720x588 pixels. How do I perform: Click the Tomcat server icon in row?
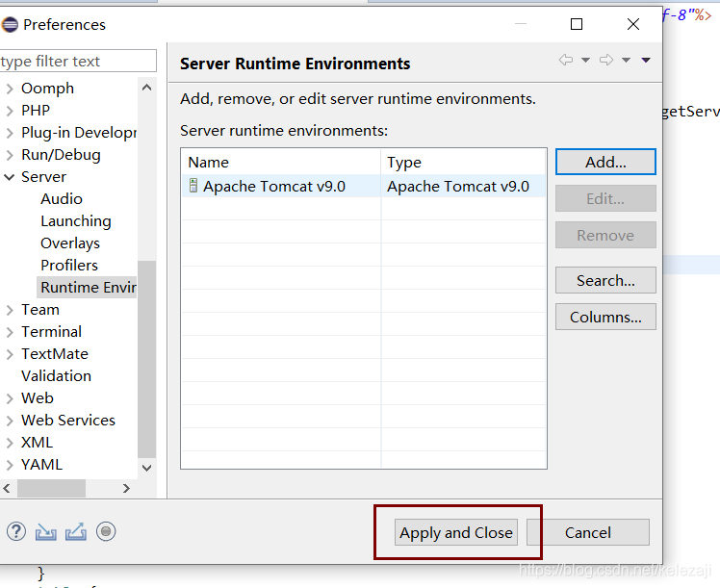(193, 186)
